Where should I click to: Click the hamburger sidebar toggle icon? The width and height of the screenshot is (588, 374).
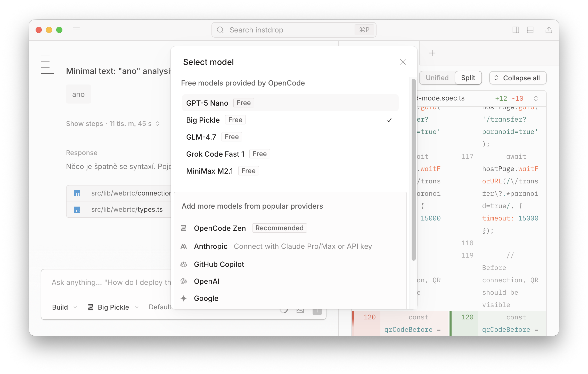point(76,30)
